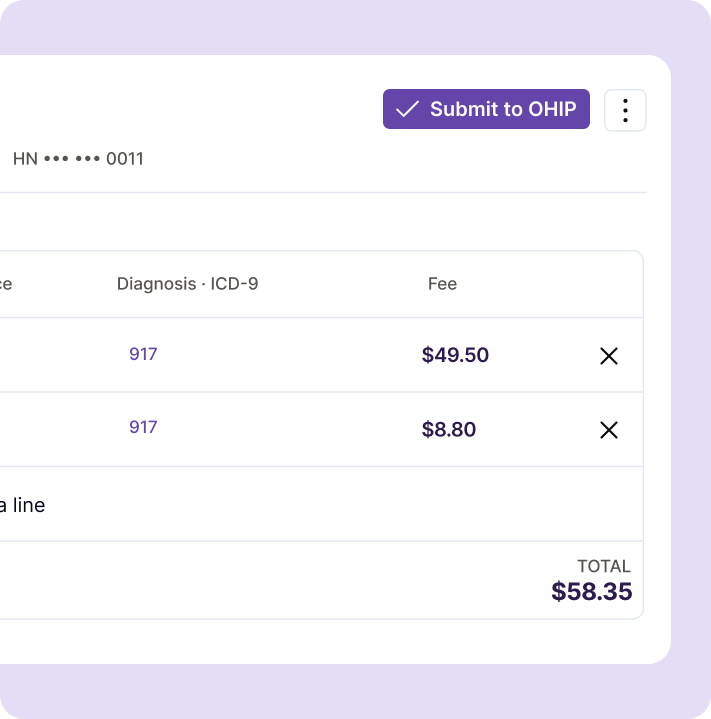Click the truncated 'ce' column header
Screen dimensions: 711x719
point(6,284)
